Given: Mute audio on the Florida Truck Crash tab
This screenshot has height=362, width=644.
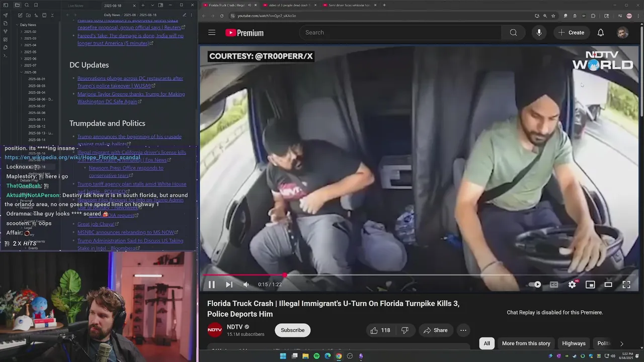Looking at the screenshot, I should point(250,5).
